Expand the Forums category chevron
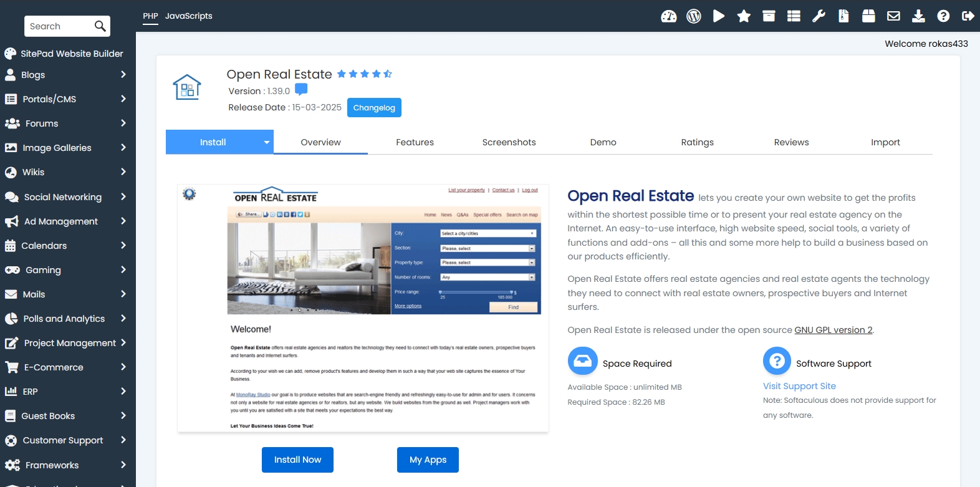980x487 pixels. click(123, 123)
